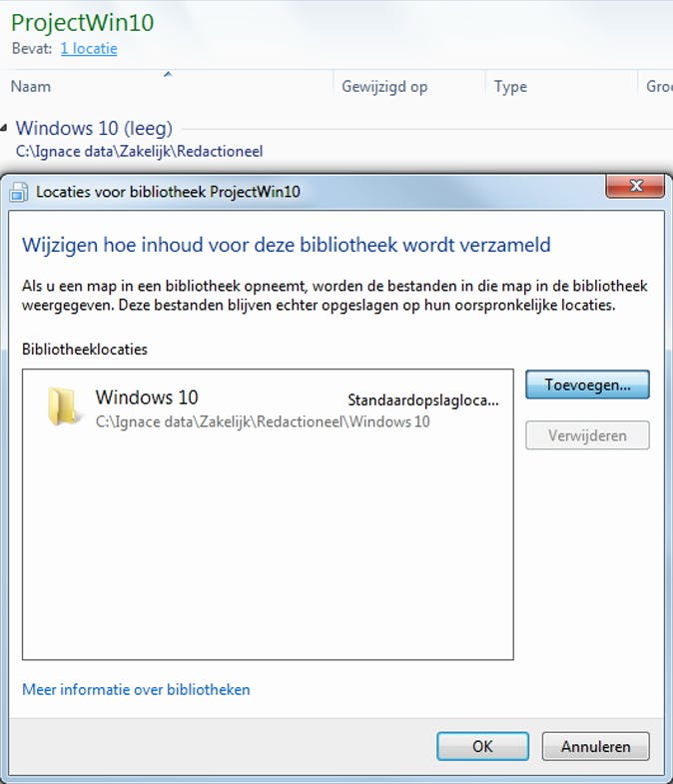Click the Verwijderen button
The image size is (673, 784).
click(587, 435)
